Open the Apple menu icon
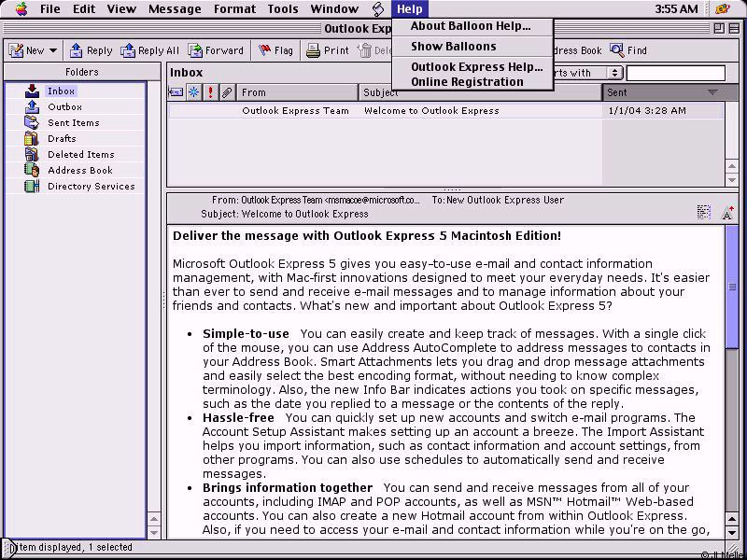 tap(21, 8)
